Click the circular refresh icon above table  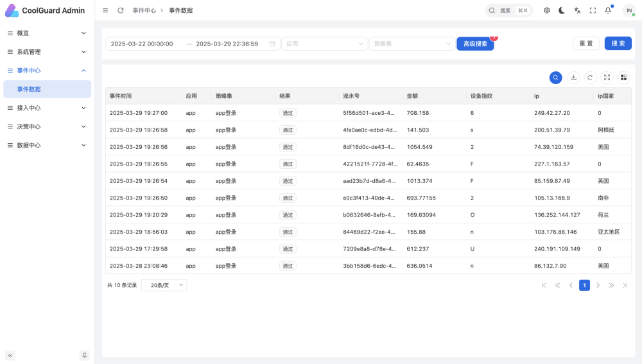pyautogui.click(x=590, y=78)
